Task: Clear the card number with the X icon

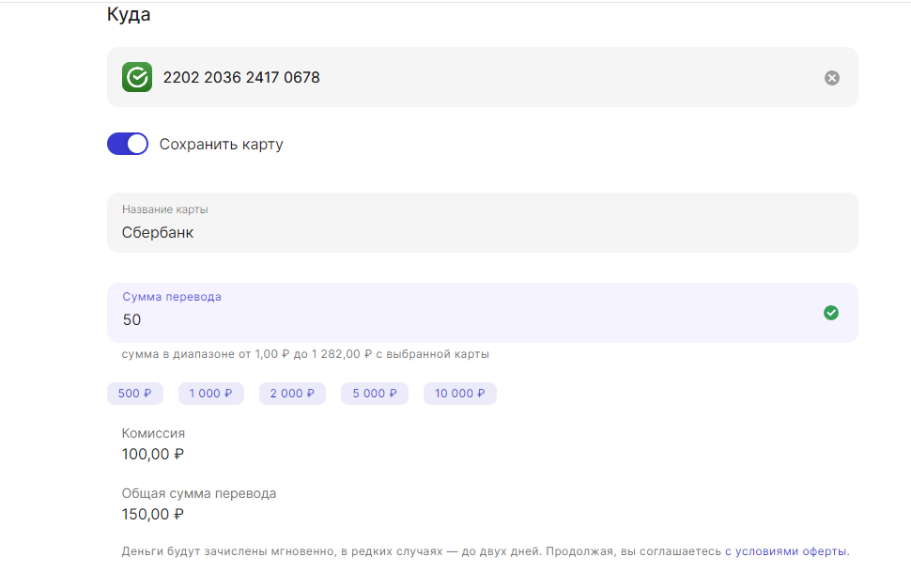Action: click(x=831, y=78)
